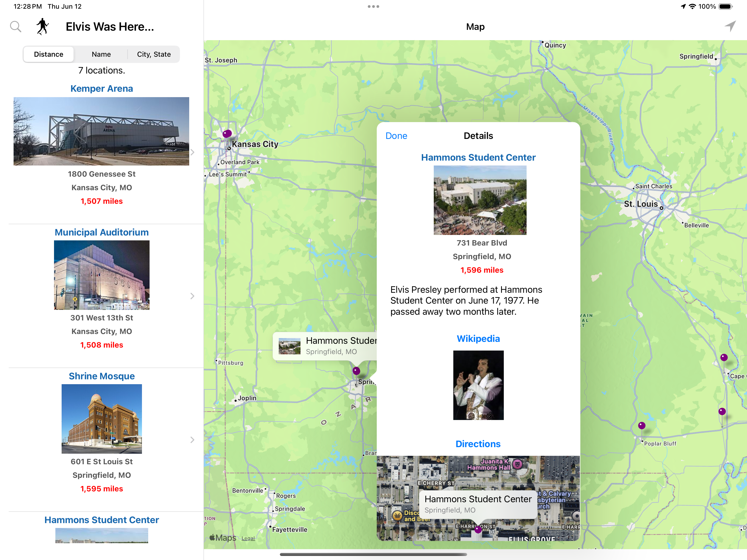Tap the Kemper Arena photo
The image size is (747, 560).
coord(101,131)
